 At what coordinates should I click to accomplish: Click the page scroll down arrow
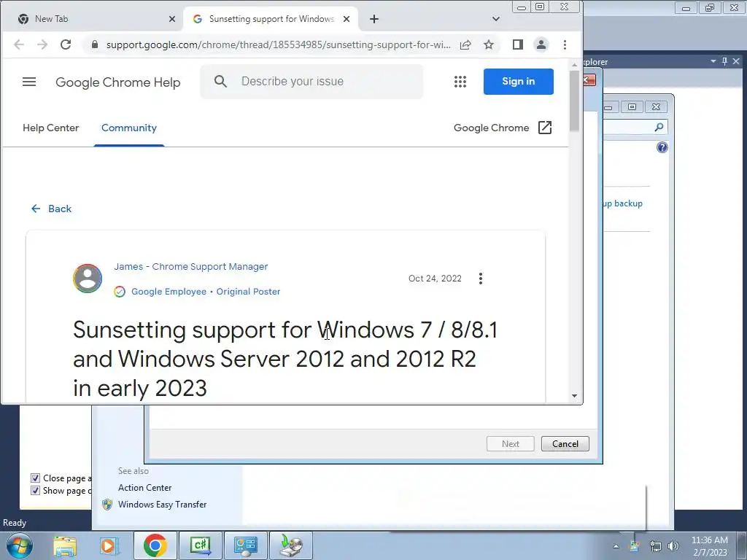coord(575,396)
